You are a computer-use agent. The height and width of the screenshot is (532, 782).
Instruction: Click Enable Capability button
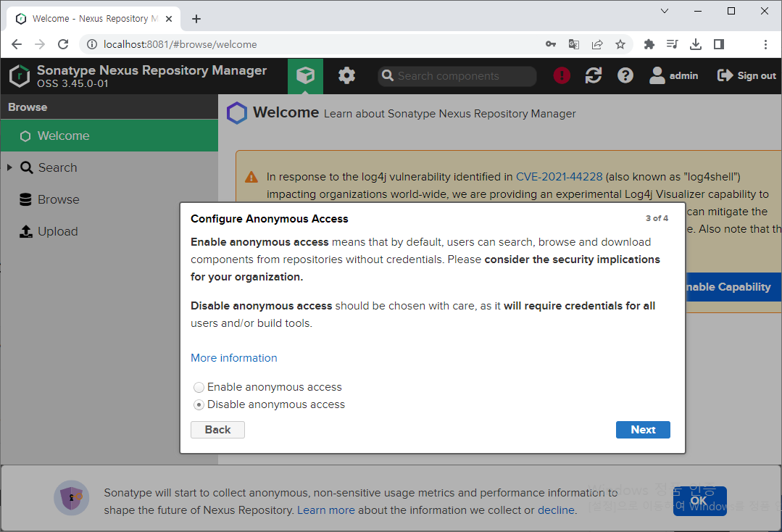point(733,287)
